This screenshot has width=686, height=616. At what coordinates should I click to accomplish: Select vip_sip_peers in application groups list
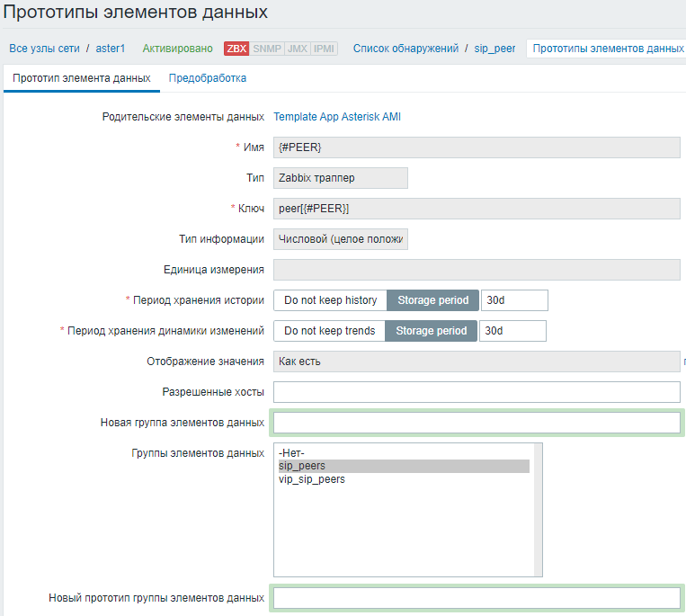(312, 479)
